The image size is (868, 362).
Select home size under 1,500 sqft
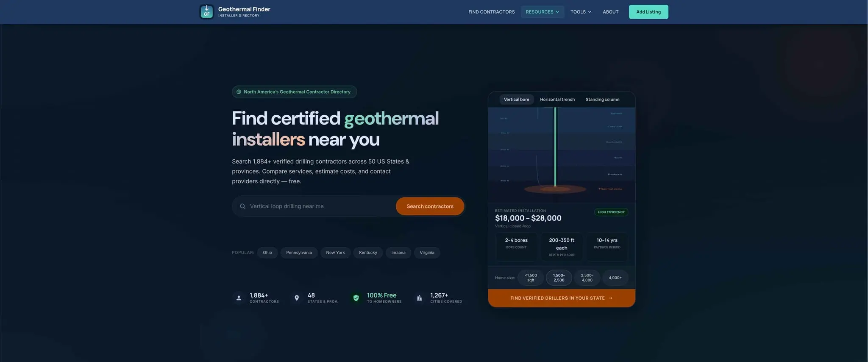pyautogui.click(x=531, y=278)
